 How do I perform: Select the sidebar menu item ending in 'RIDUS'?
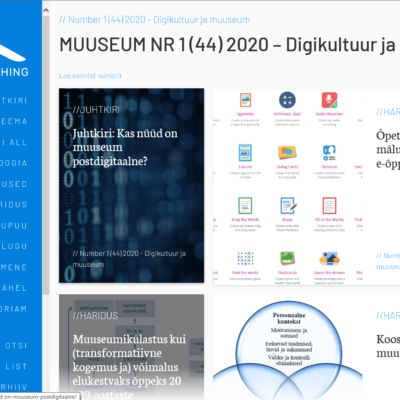(x=13, y=205)
